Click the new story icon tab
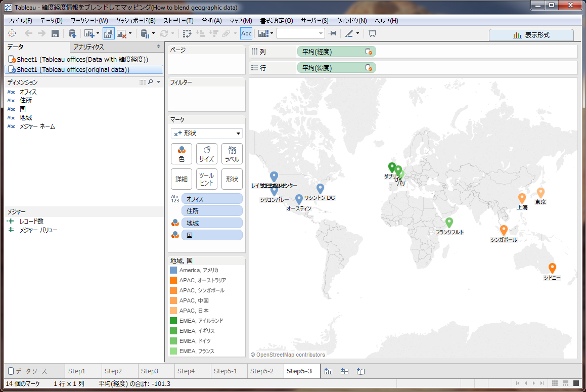Viewport: 586px width, 392px height. click(x=360, y=371)
